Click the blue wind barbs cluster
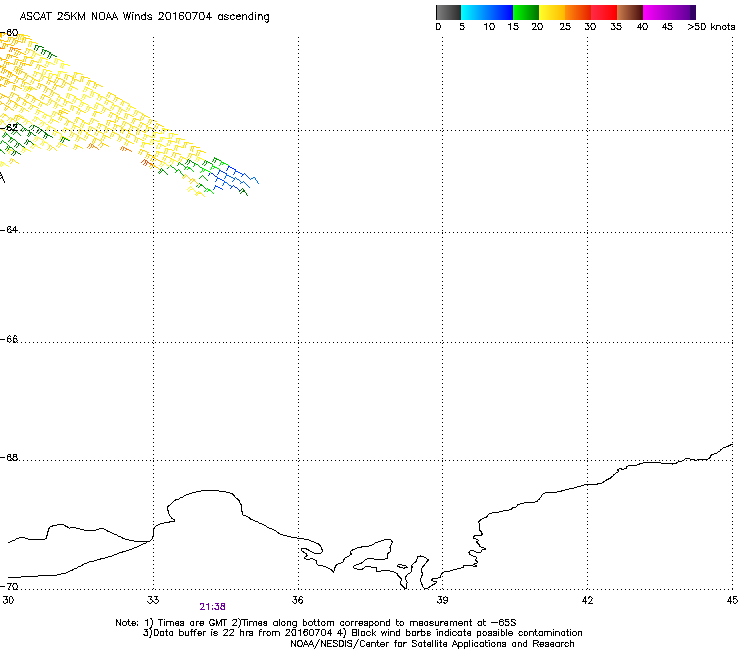 coord(234,178)
